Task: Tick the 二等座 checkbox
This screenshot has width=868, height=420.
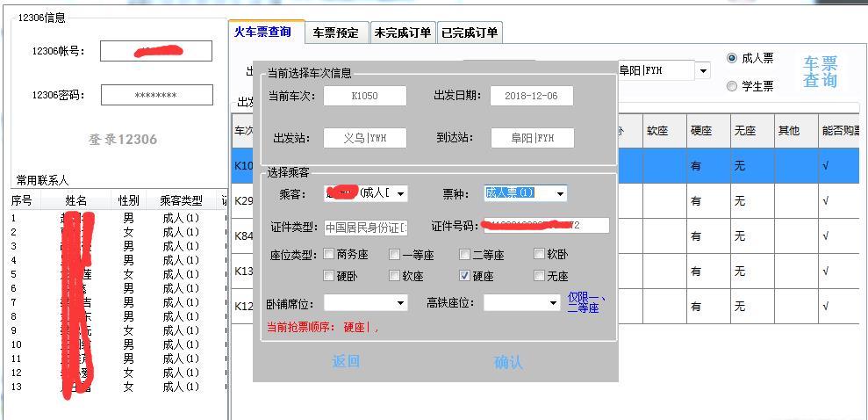Action: (464, 255)
